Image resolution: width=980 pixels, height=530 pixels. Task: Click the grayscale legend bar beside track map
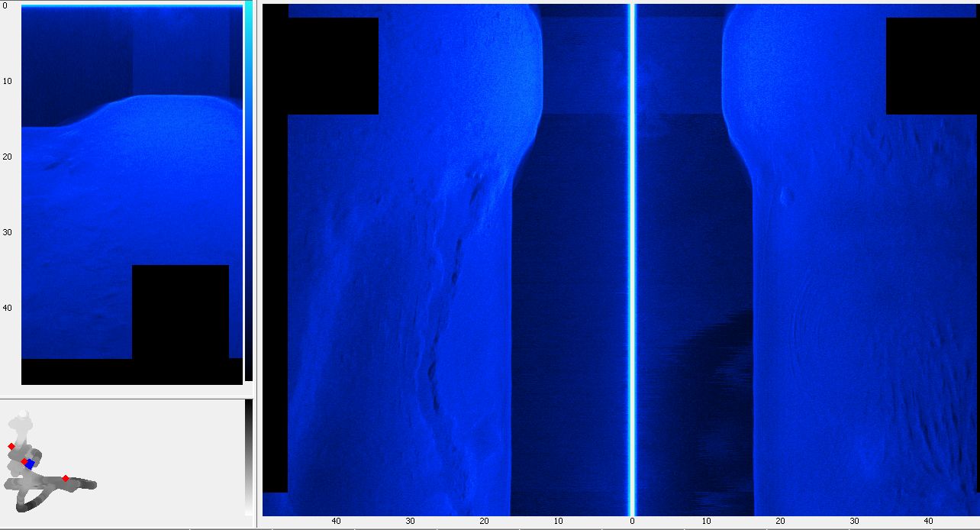[248, 457]
